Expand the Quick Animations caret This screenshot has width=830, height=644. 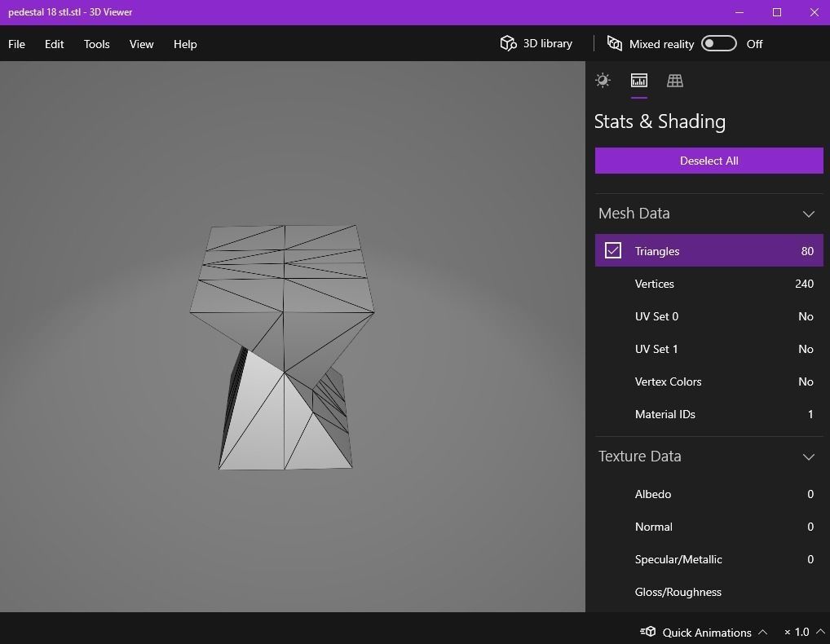pyautogui.click(x=763, y=632)
